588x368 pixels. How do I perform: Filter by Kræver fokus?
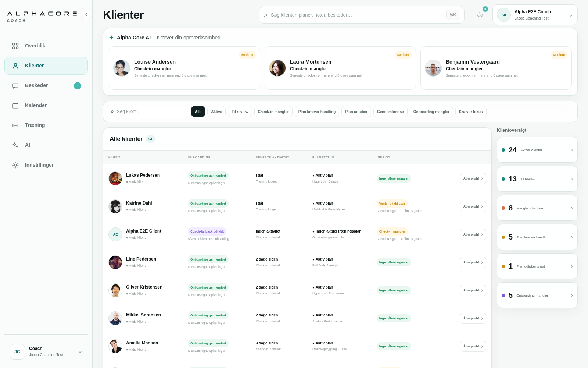click(471, 112)
